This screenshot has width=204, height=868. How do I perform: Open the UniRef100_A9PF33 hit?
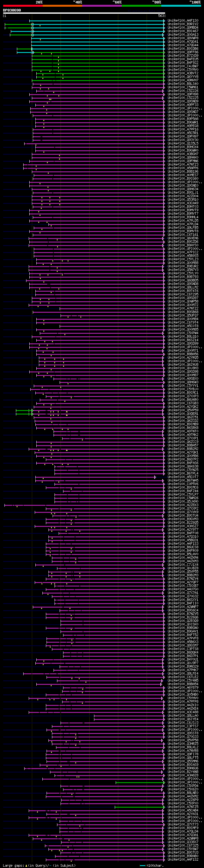pos(183,105)
